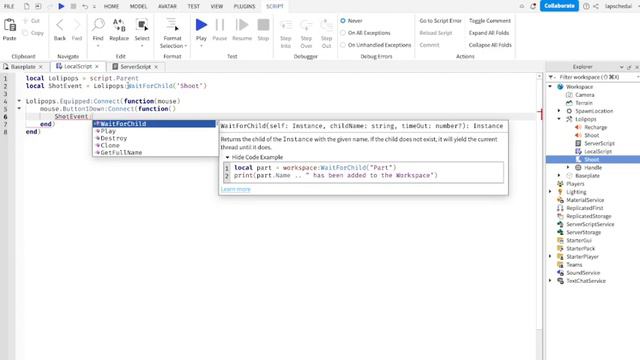
Task: Click the Step Over debugger icon
Action: click(306, 25)
